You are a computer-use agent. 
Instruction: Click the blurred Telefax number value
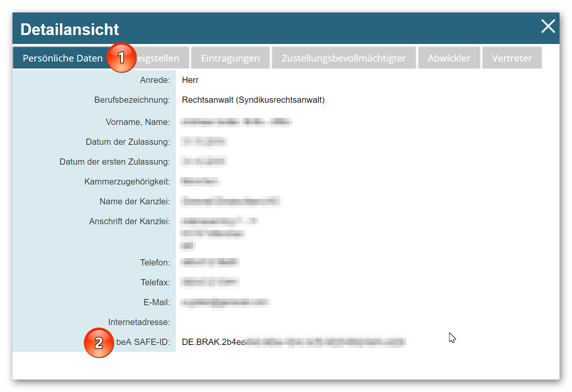coord(210,283)
